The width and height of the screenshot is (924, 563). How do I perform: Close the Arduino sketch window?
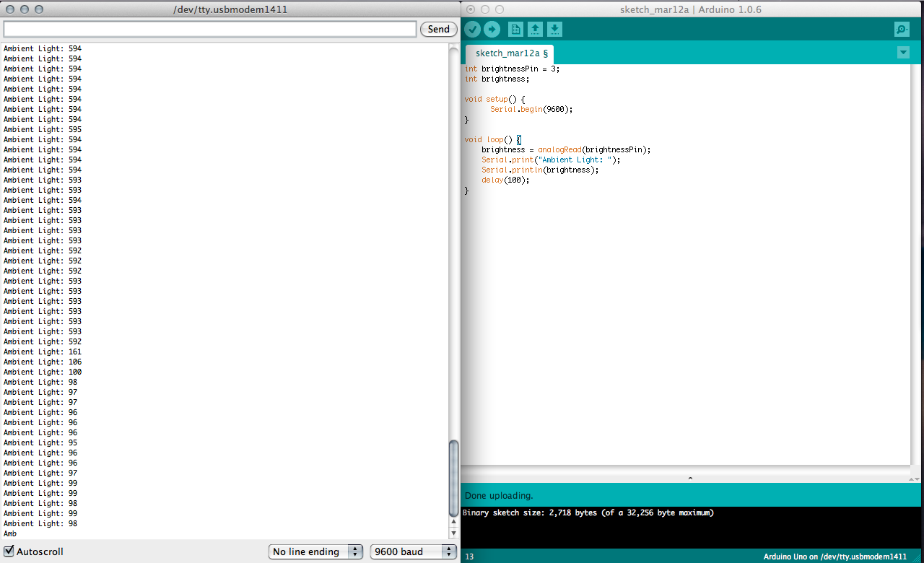click(471, 9)
